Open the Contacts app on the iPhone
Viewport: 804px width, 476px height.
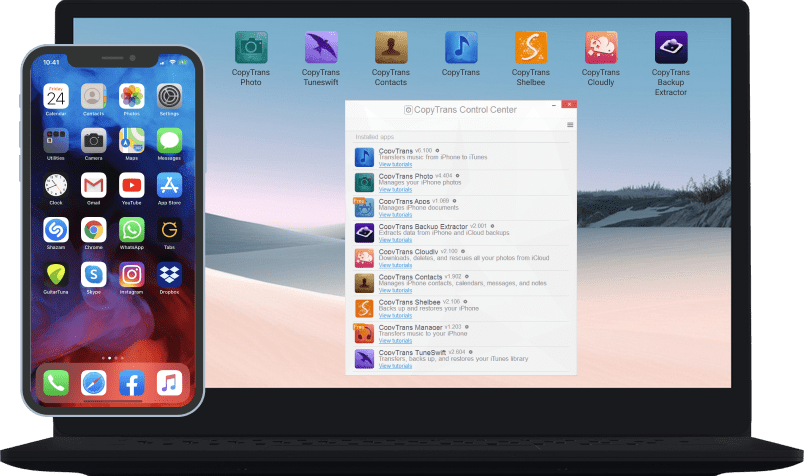coord(93,96)
